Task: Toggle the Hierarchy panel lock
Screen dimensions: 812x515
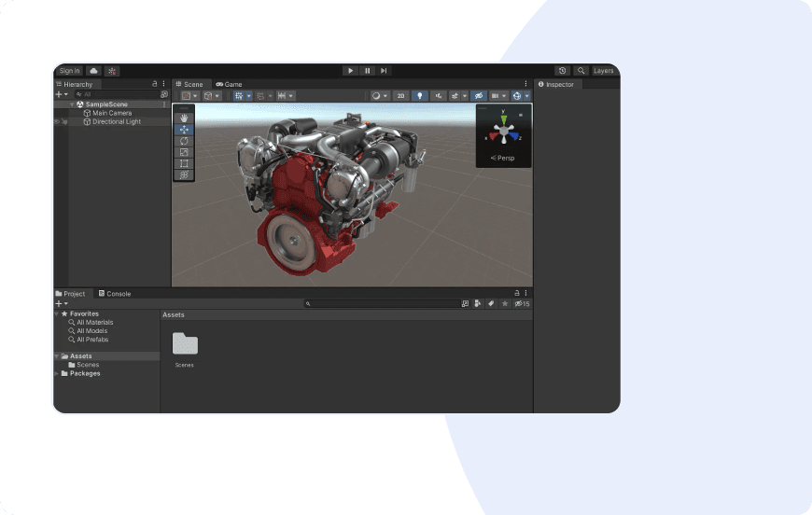Action: tap(154, 84)
